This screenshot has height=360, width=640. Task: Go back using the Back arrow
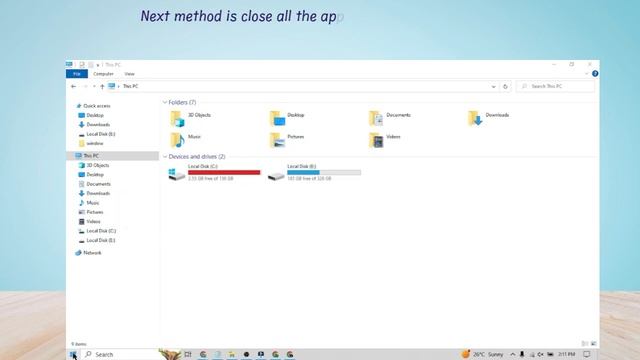pos(73,87)
